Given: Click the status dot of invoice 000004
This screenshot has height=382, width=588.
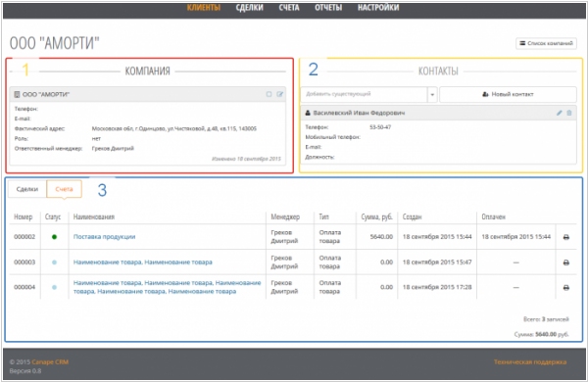Looking at the screenshot, I should click(54, 288).
